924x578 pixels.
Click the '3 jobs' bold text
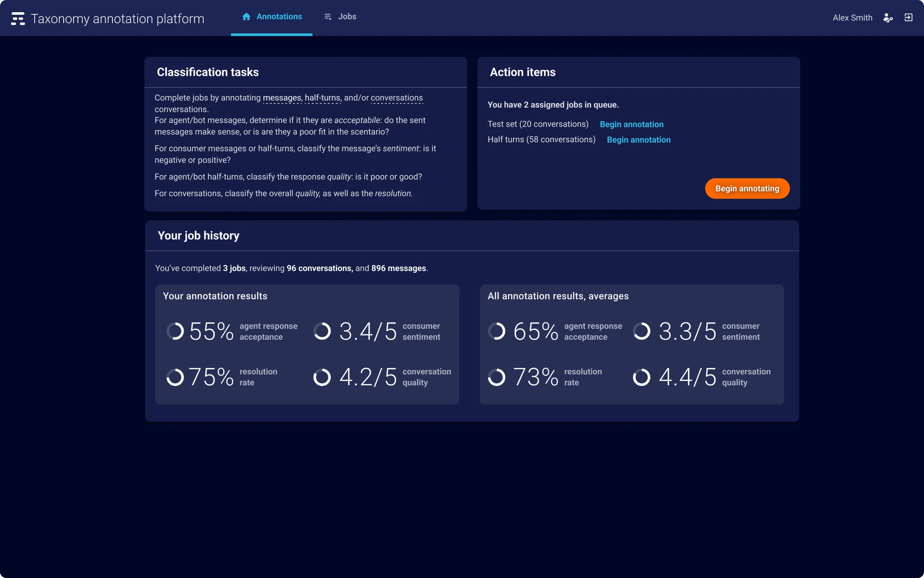[x=234, y=268]
